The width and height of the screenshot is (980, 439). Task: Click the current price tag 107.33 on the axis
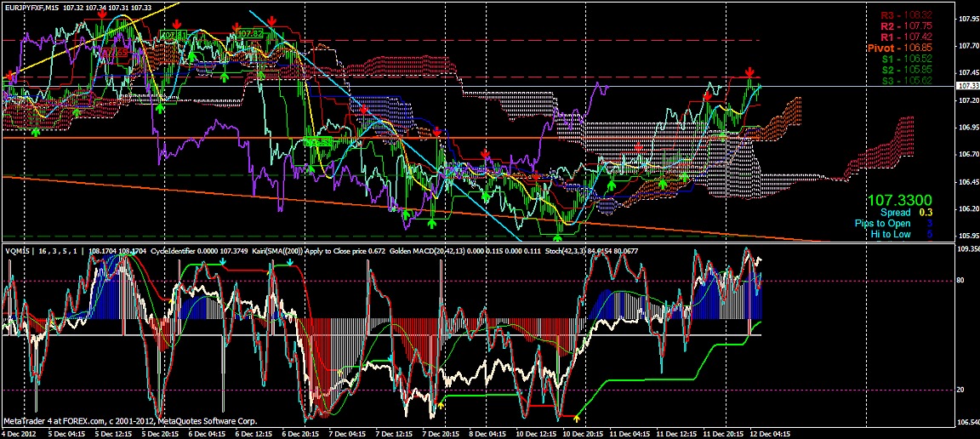[x=967, y=86]
